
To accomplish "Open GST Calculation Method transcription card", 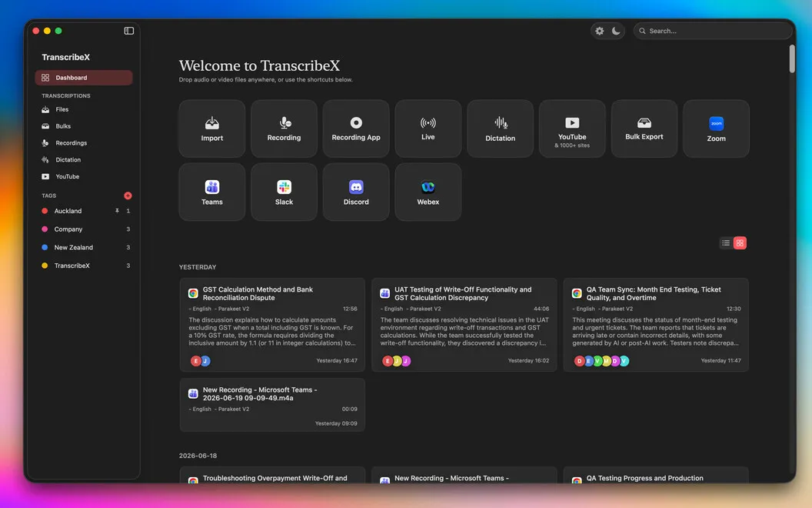I will 272,325.
